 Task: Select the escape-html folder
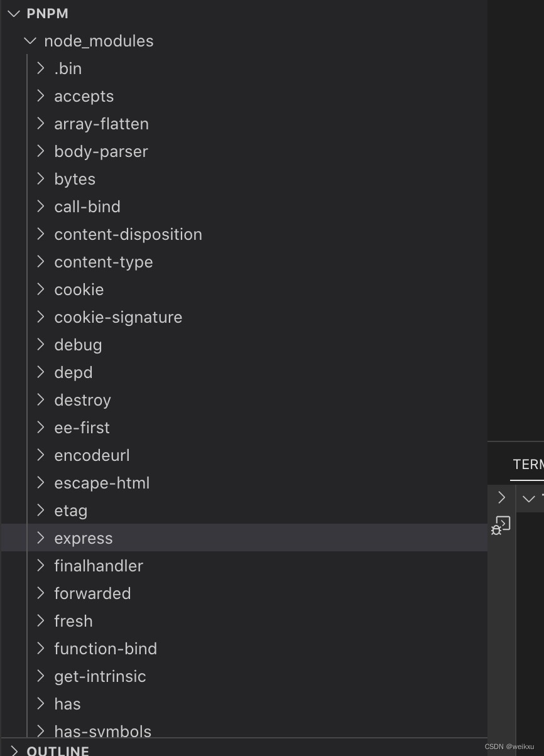[x=102, y=482]
